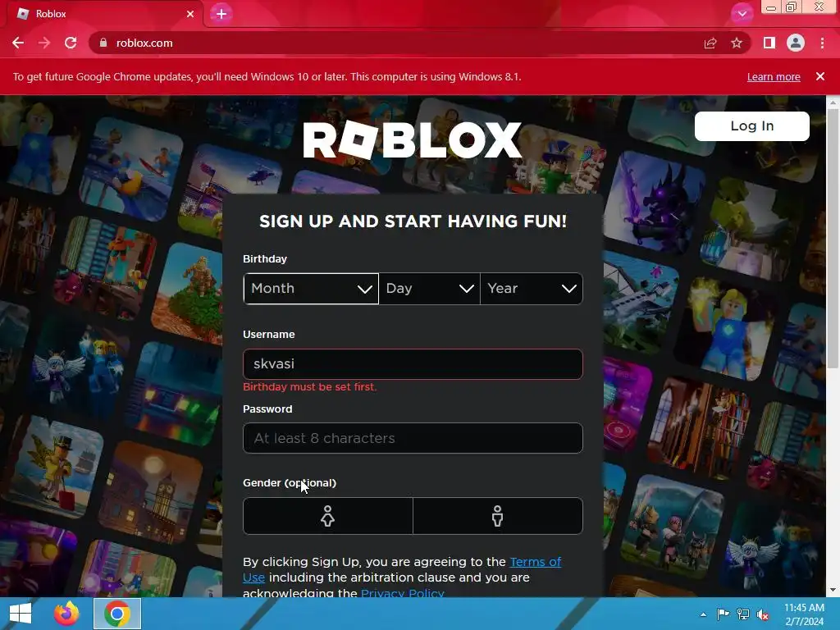This screenshot has width=840, height=630.
Task: Open the Month birthday dropdown
Action: point(311,289)
